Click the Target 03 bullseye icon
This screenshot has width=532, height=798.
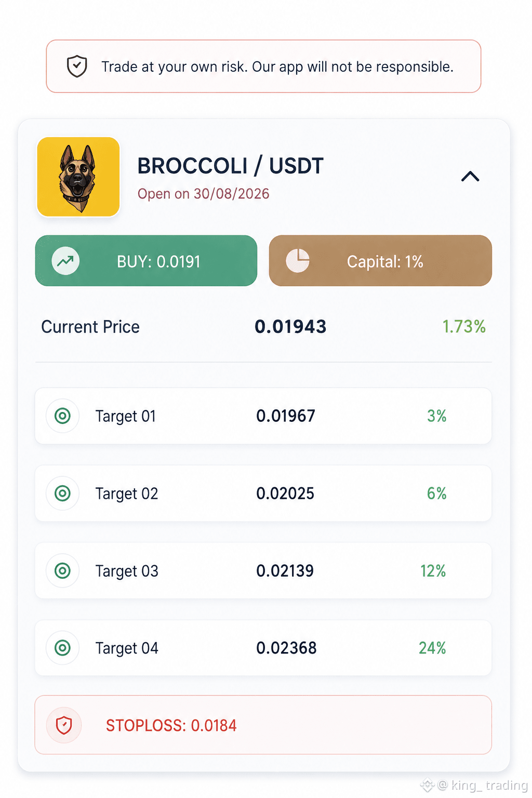pyautogui.click(x=62, y=570)
